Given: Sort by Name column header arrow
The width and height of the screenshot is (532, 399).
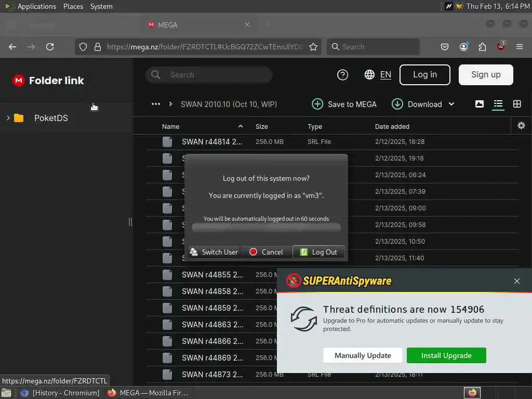Looking at the screenshot, I should 241,126.
